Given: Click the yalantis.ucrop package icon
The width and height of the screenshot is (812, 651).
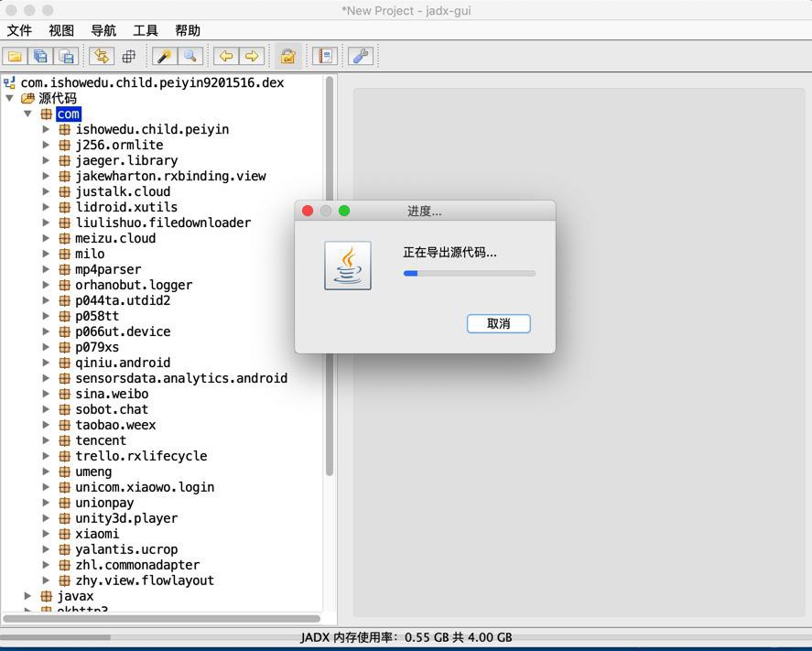Looking at the screenshot, I should click(65, 549).
